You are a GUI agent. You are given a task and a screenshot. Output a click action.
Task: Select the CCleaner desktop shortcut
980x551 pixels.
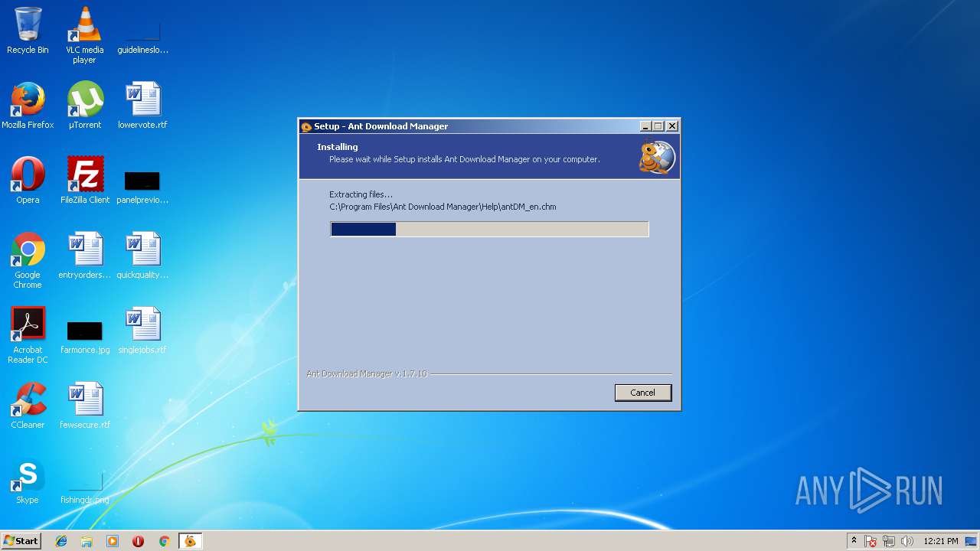28,406
